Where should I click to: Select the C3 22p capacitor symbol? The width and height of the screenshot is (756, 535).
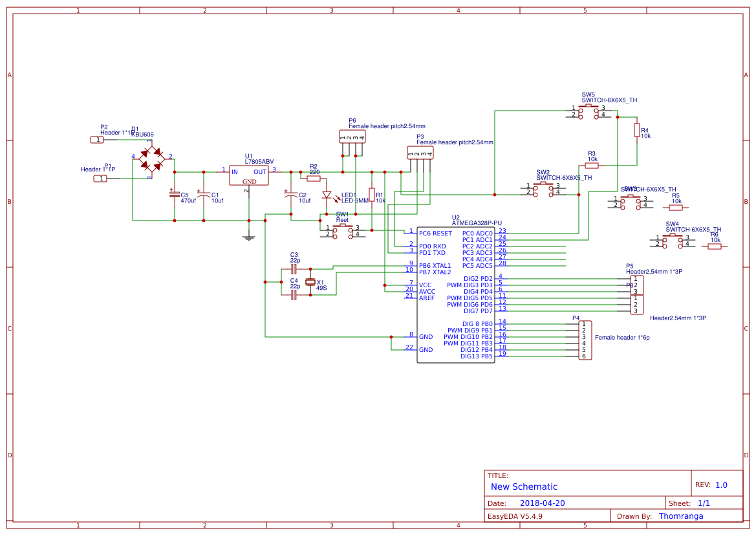tap(294, 269)
